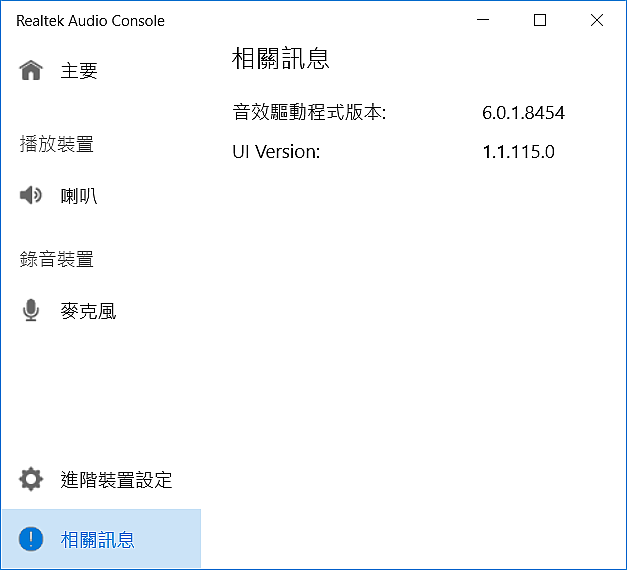Click driver version value 6.0.1.8454
The height and width of the screenshot is (570, 627).
pos(523,113)
